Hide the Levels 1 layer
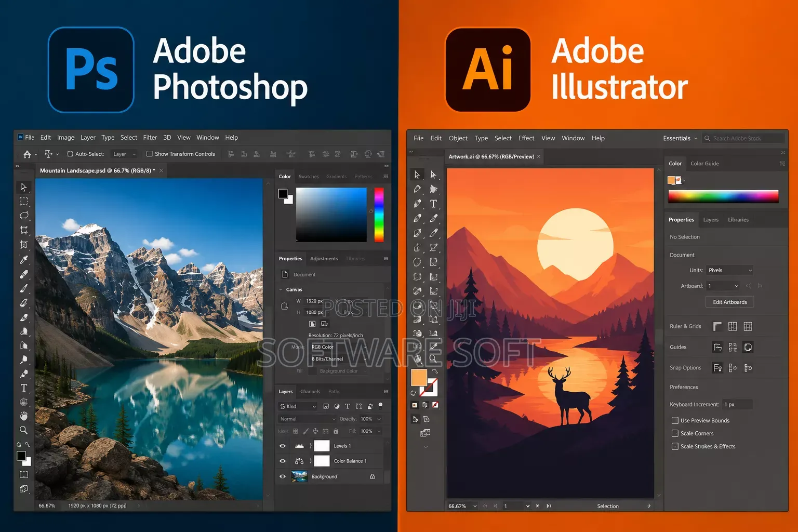 point(283,446)
